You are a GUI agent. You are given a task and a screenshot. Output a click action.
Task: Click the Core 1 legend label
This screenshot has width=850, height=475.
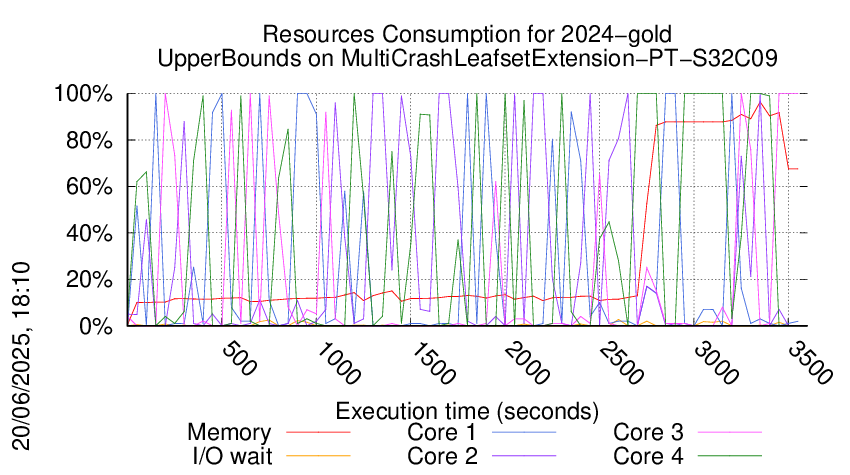(x=442, y=433)
